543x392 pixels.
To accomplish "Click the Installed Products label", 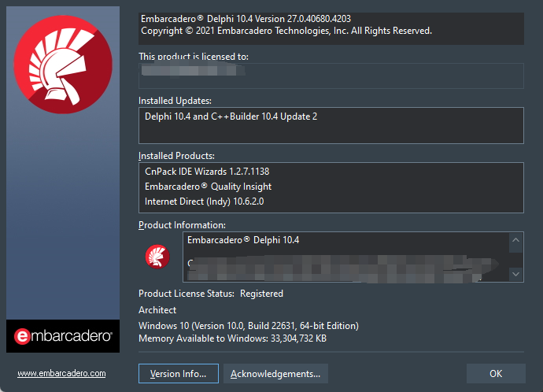I will [176, 156].
